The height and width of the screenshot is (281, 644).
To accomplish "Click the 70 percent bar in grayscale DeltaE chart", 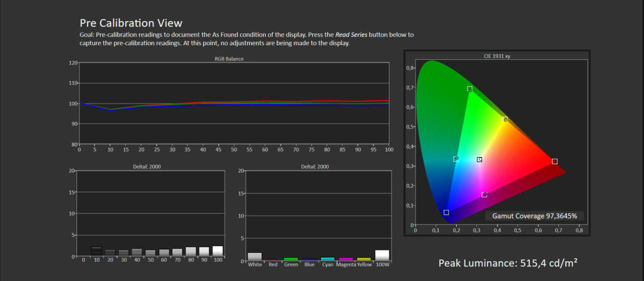I will pyautogui.click(x=177, y=252).
